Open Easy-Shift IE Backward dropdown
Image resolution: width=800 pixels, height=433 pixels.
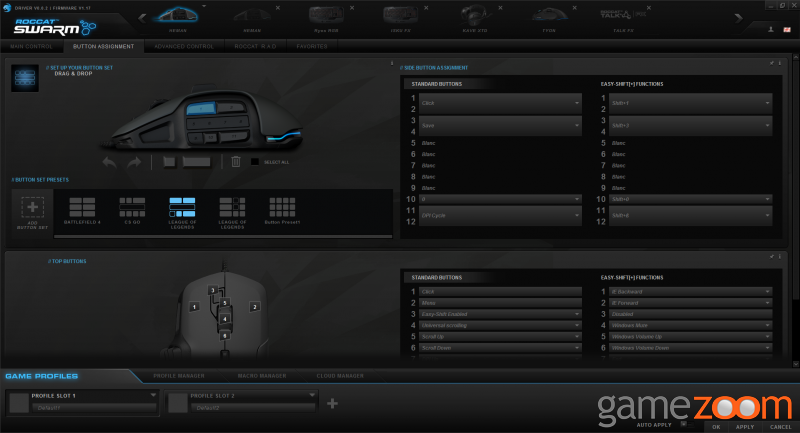[x=690, y=292]
